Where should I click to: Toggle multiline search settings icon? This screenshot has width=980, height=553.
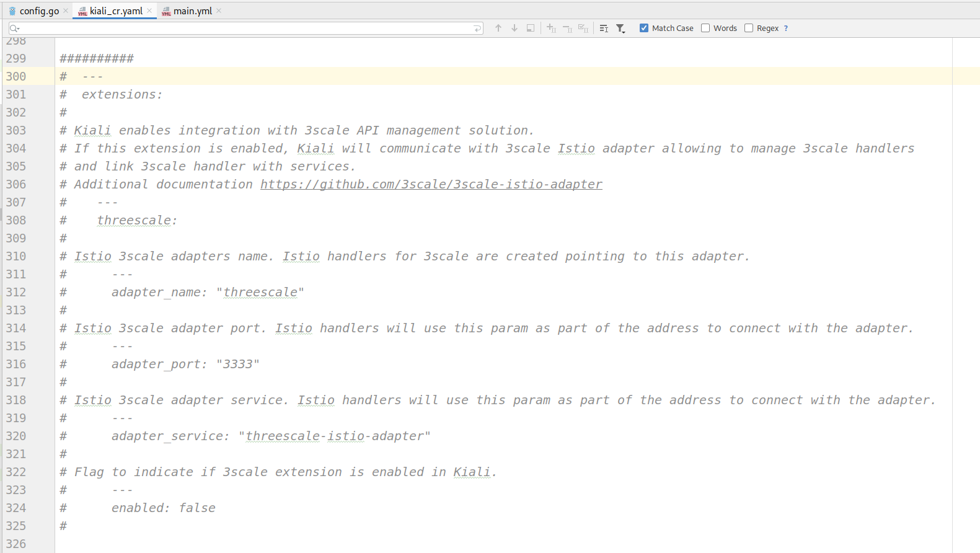[x=604, y=28]
